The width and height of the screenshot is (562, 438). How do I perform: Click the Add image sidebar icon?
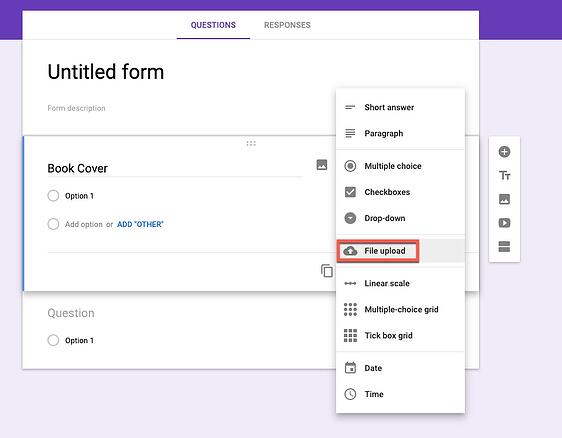(x=504, y=199)
